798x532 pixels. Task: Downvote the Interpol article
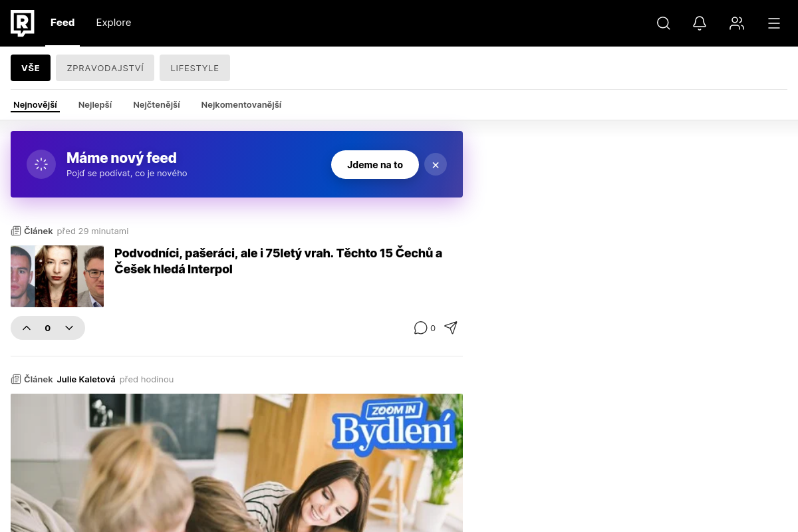click(x=69, y=328)
